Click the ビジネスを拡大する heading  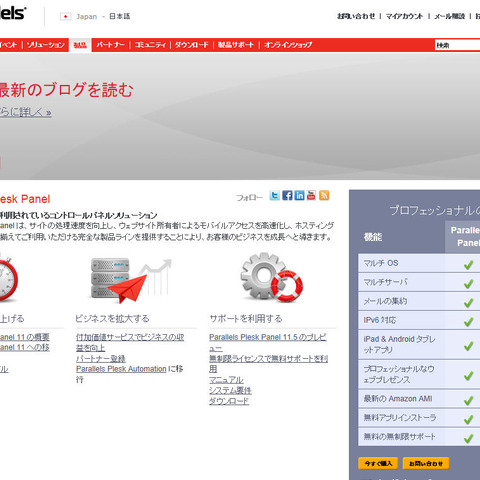(112, 319)
